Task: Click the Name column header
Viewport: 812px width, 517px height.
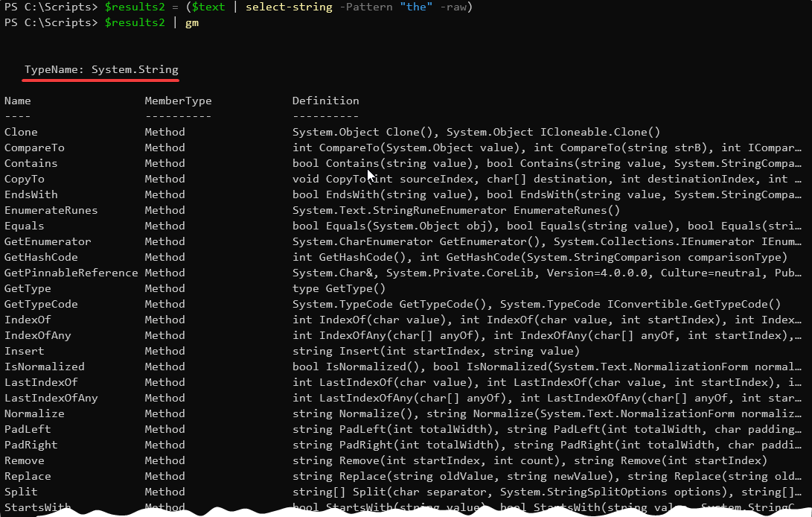Action: pos(18,101)
